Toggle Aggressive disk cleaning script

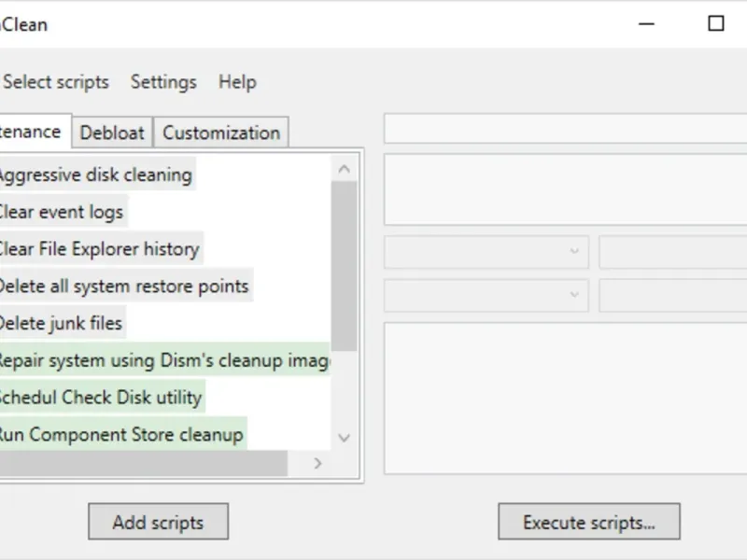[x=94, y=175]
